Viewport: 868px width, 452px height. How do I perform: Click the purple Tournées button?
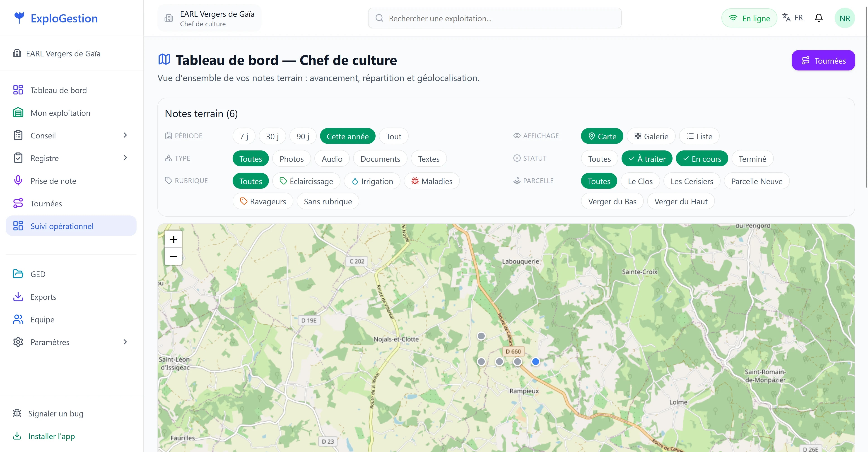[x=823, y=60]
